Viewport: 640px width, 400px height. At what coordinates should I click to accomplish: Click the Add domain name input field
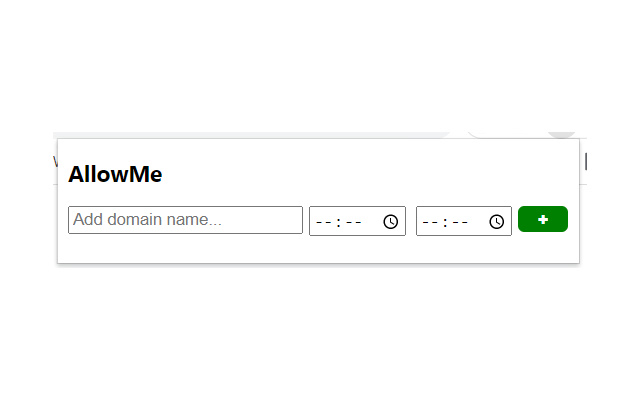(x=185, y=220)
